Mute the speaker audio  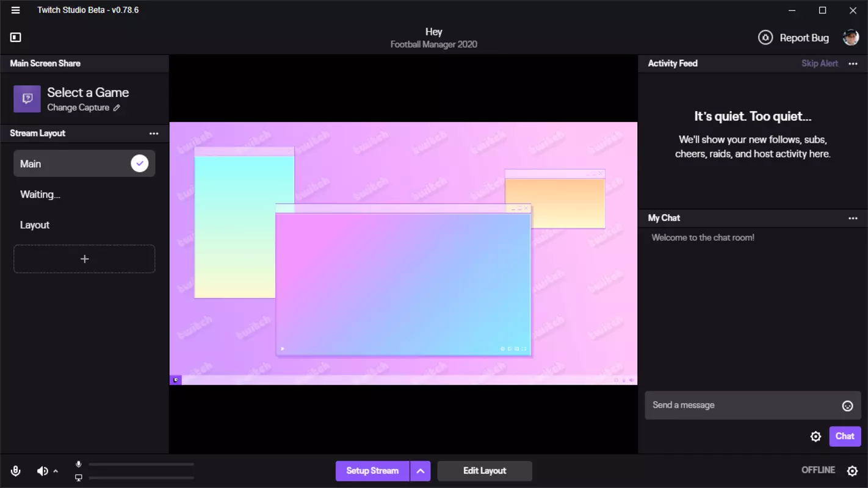(x=42, y=471)
